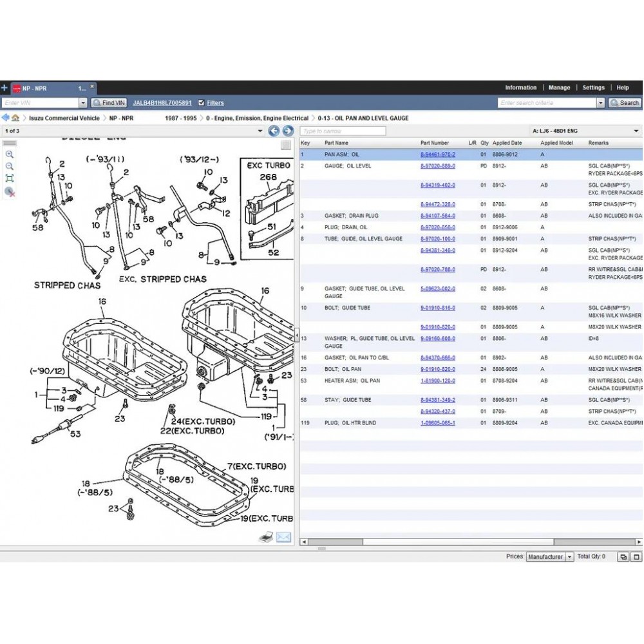Click the home icon in breadcrumb

(15, 118)
